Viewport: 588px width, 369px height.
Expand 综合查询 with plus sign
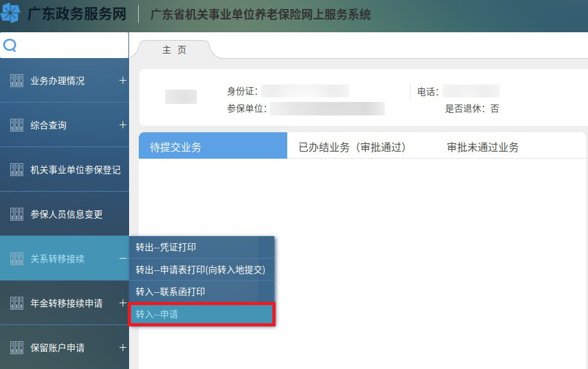123,125
